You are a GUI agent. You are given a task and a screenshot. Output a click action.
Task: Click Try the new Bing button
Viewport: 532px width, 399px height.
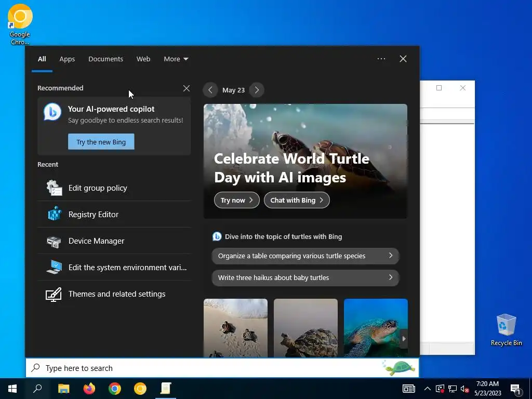[x=101, y=142]
